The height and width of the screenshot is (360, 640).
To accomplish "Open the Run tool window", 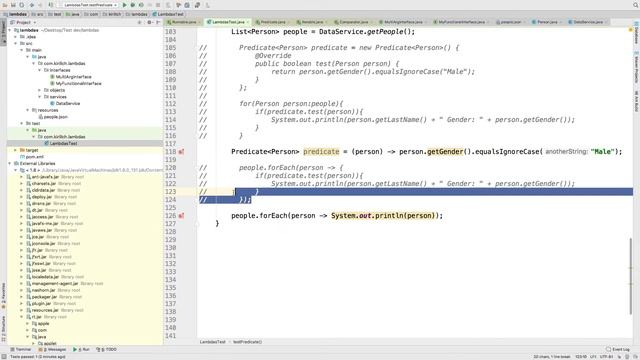I will point(81,349).
